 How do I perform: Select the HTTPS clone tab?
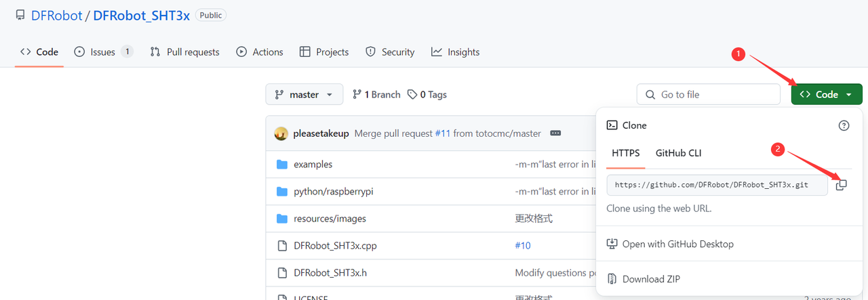(x=625, y=153)
